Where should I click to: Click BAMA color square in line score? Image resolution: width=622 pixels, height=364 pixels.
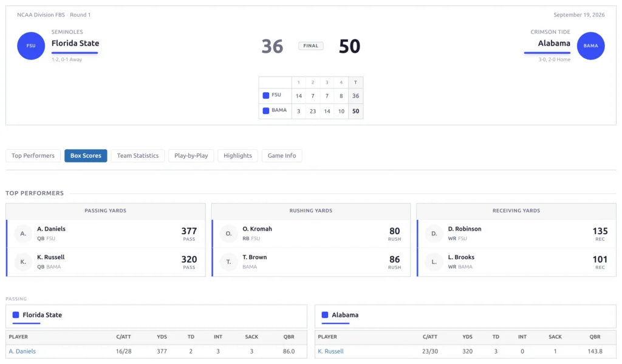266,111
